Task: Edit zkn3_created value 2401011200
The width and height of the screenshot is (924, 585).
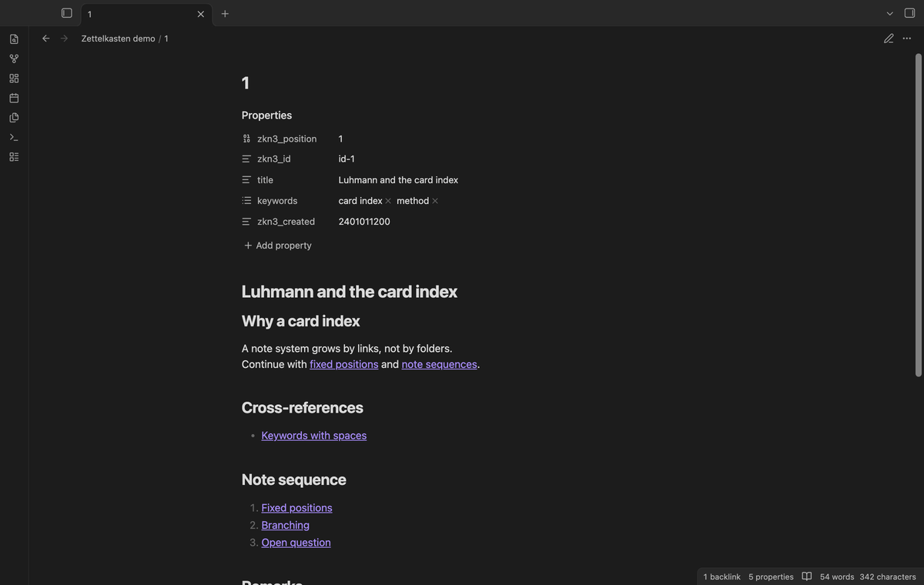Action: click(364, 222)
